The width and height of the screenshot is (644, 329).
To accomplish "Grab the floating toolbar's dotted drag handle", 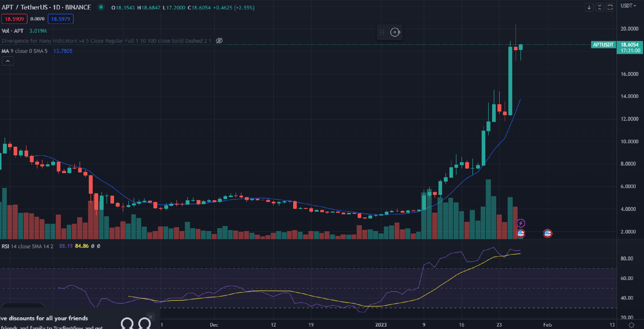I will [x=382, y=32].
